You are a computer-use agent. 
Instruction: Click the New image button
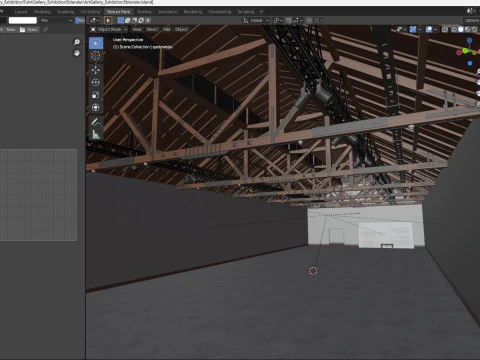point(9,30)
